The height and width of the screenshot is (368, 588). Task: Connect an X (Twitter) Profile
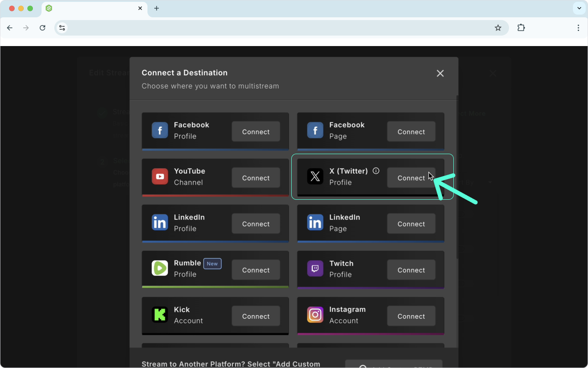[411, 178]
